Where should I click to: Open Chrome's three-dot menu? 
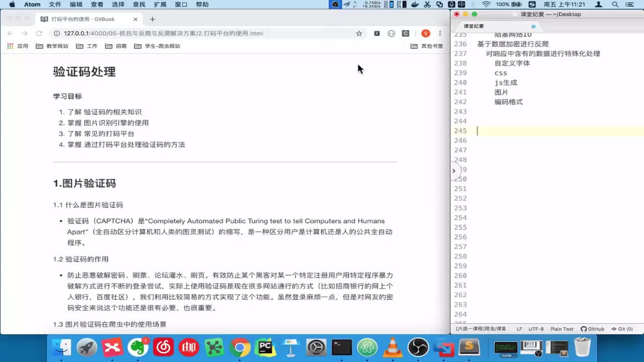tap(440, 33)
